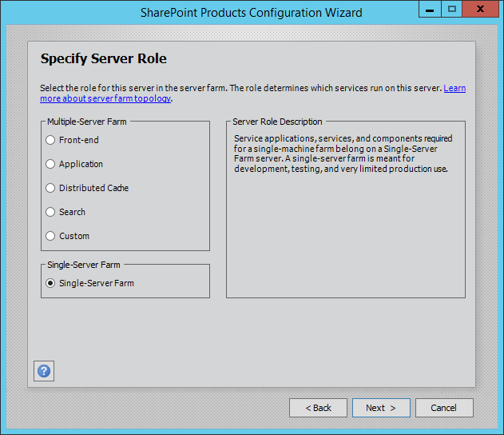The height and width of the screenshot is (435, 504).
Task: Pick the Distributed Cache role option
Action: pos(51,188)
